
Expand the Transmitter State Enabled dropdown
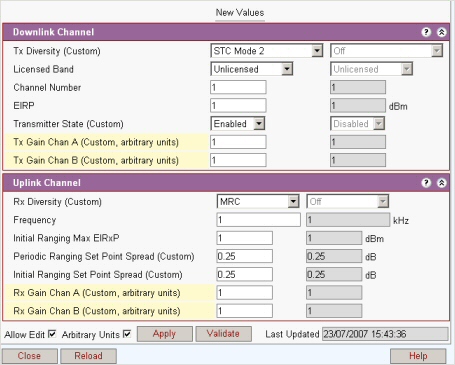(238, 124)
